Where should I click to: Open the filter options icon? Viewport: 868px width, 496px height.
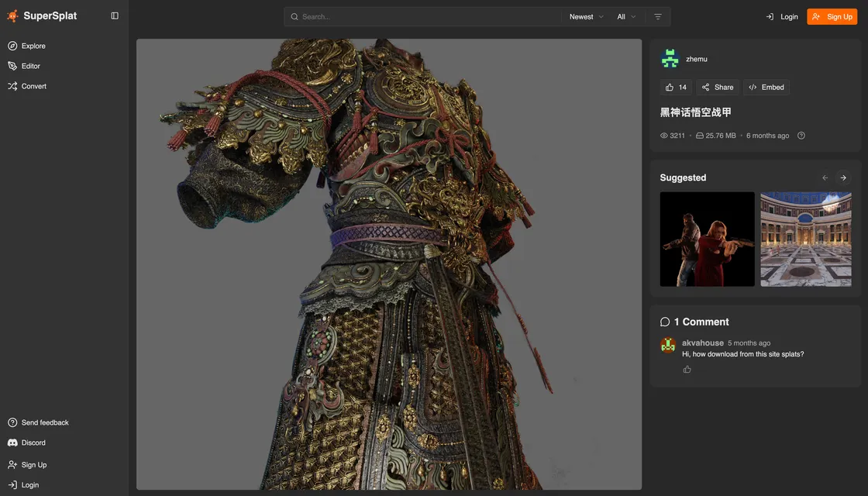[658, 16]
